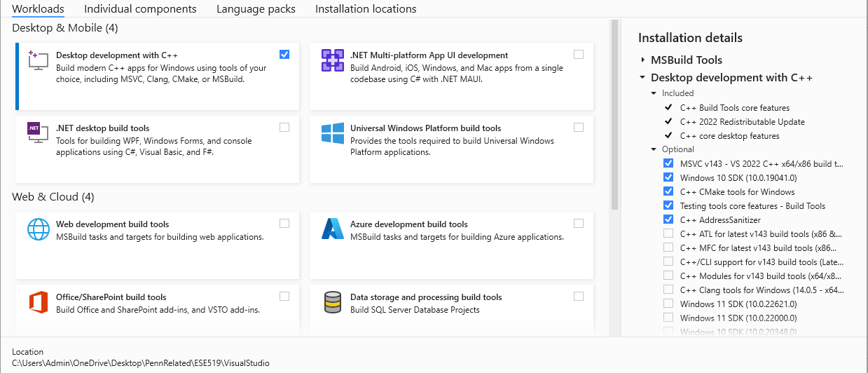The width and height of the screenshot is (868, 373).
Task: Open the Language packs tab
Action: point(256,9)
